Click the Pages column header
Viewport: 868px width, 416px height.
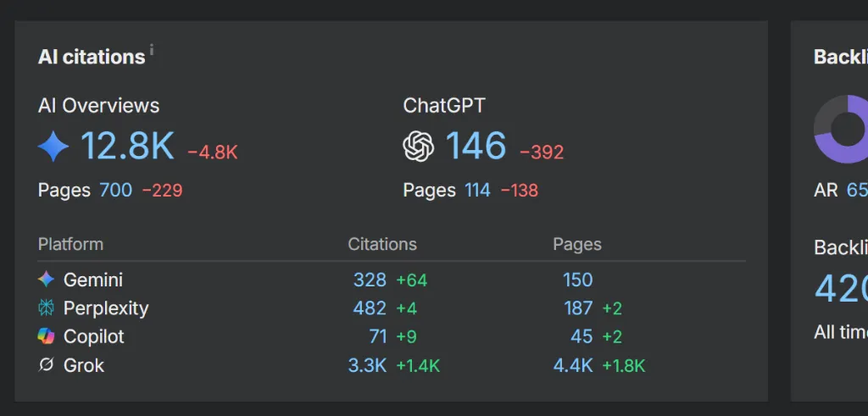[x=576, y=244]
